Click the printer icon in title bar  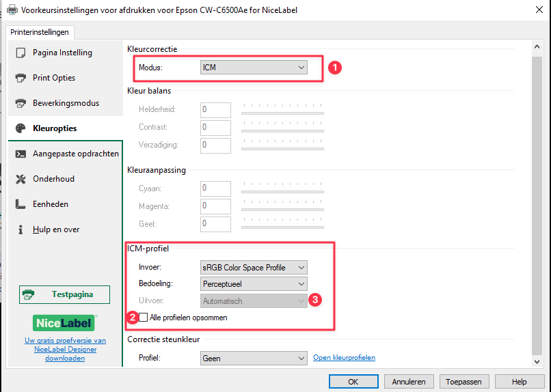pos(12,10)
